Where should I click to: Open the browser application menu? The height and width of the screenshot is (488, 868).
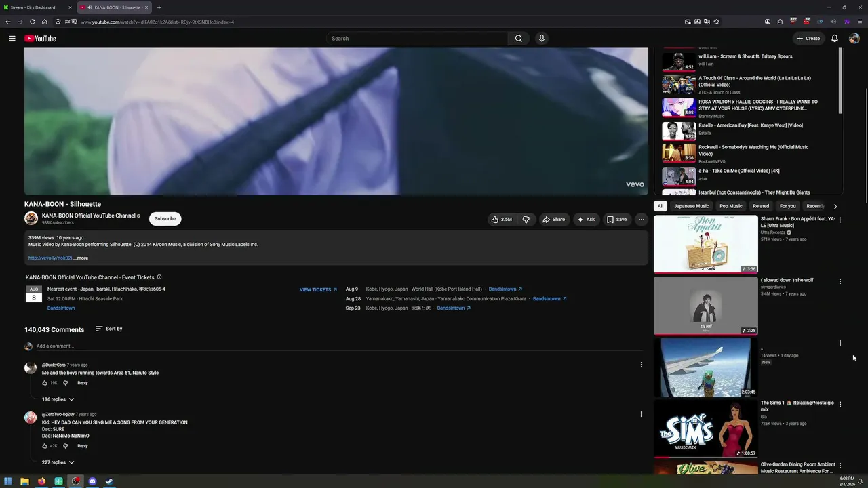click(x=860, y=22)
